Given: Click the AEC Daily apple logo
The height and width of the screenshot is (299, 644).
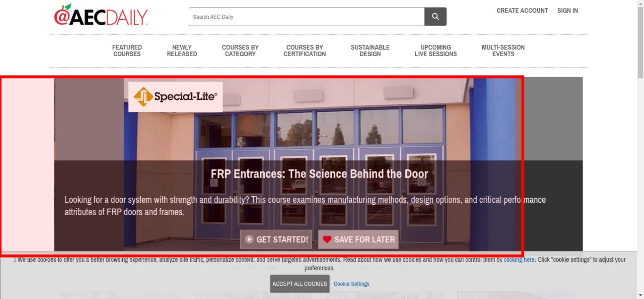Looking at the screenshot, I should [101, 16].
